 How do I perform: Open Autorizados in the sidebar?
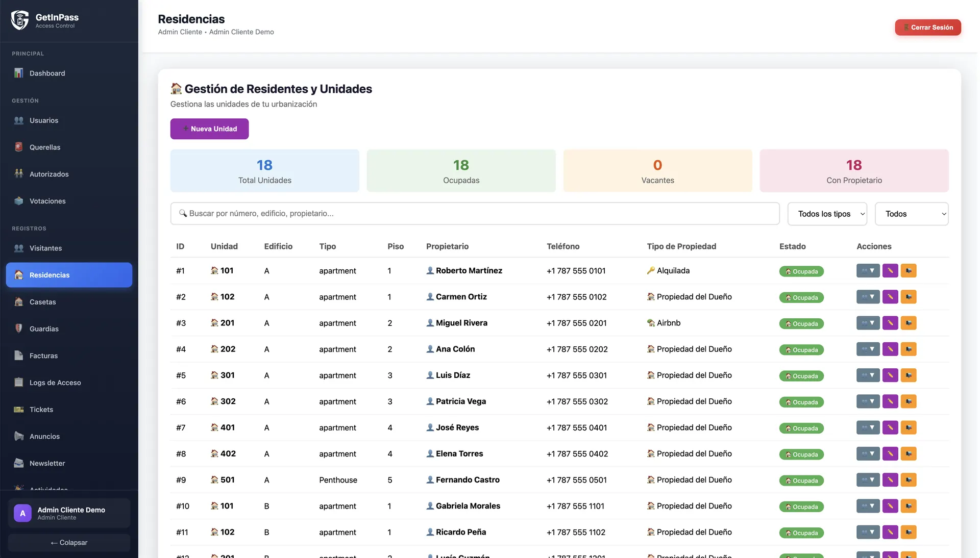(69, 174)
